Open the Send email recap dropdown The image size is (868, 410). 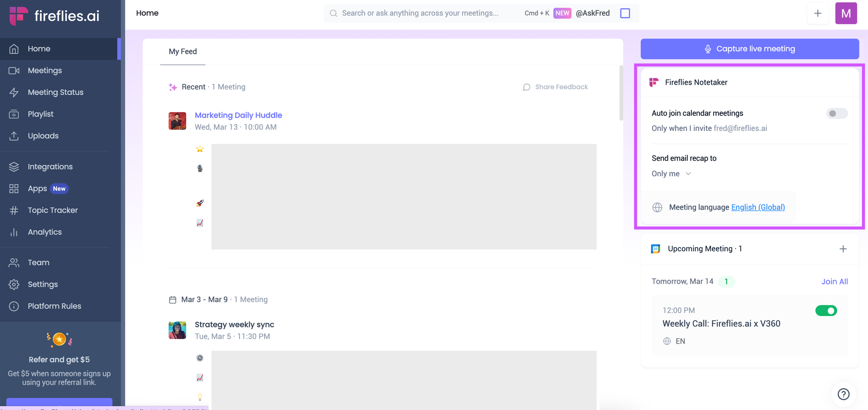coord(671,173)
